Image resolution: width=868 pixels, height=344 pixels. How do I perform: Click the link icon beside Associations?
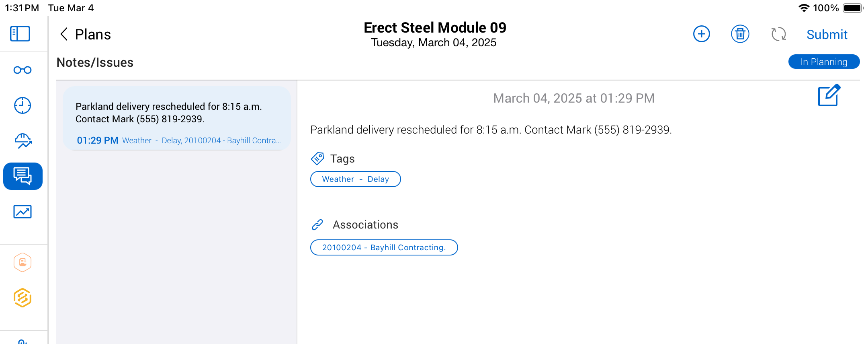point(317,225)
